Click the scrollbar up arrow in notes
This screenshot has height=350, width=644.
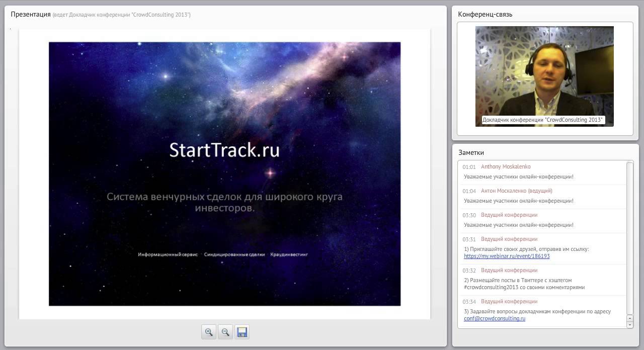[x=630, y=318]
